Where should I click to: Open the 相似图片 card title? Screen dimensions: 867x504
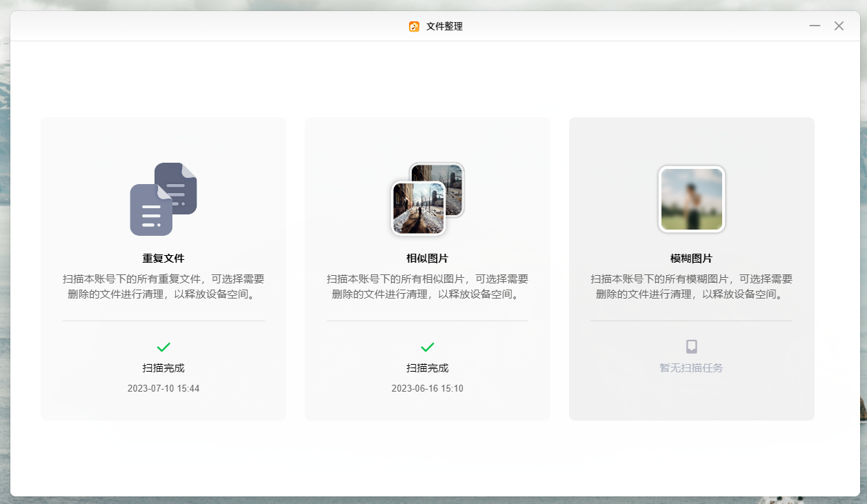coord(428,259)
